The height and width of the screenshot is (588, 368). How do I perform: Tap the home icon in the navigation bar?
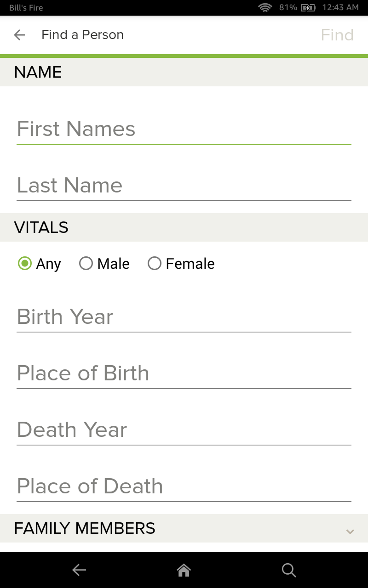184,570
